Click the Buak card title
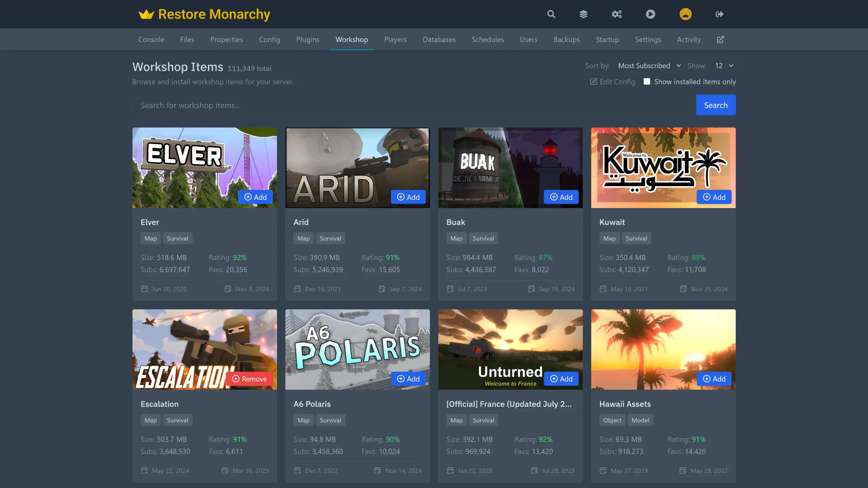The width and height of the screenshot is (868, 488). pos(456,222)
